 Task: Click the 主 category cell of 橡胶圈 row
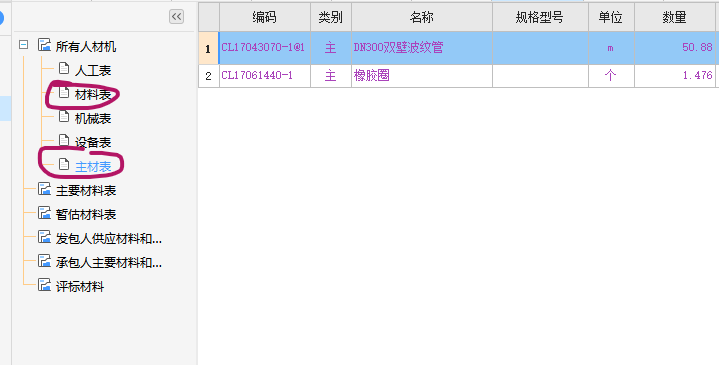click(x=331, y=76)
